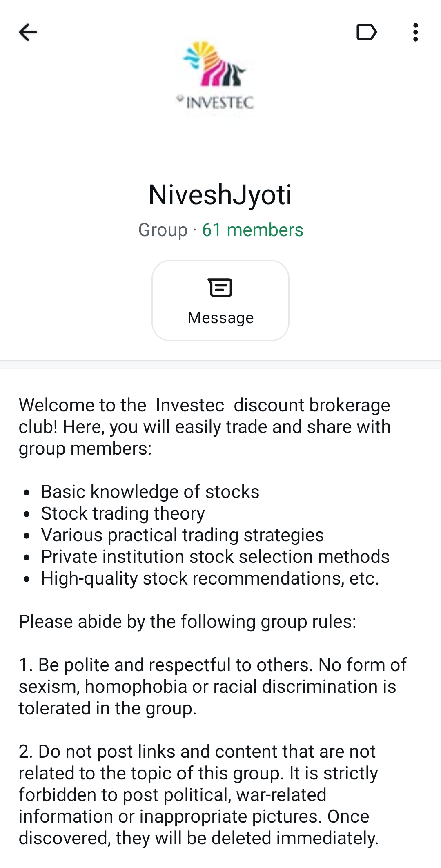
Task: Tap the gray Group label text
Action: [x=163, y=230]
